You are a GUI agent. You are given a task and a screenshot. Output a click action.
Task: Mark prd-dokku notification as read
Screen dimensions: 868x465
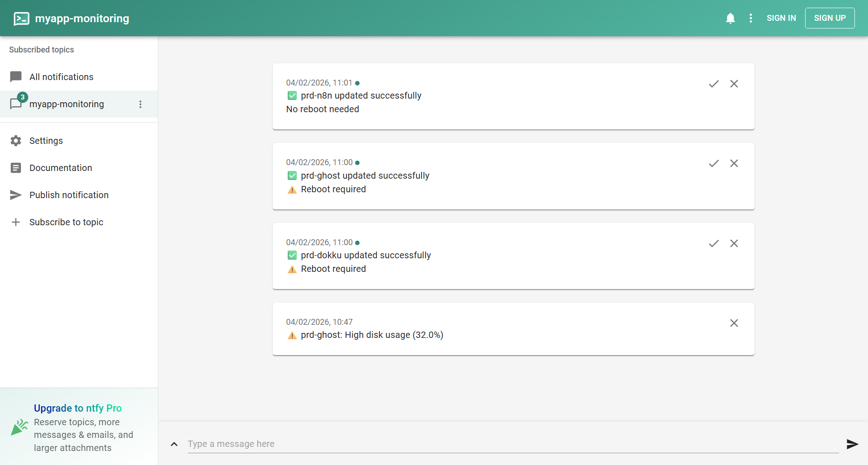tap(714, 243)
